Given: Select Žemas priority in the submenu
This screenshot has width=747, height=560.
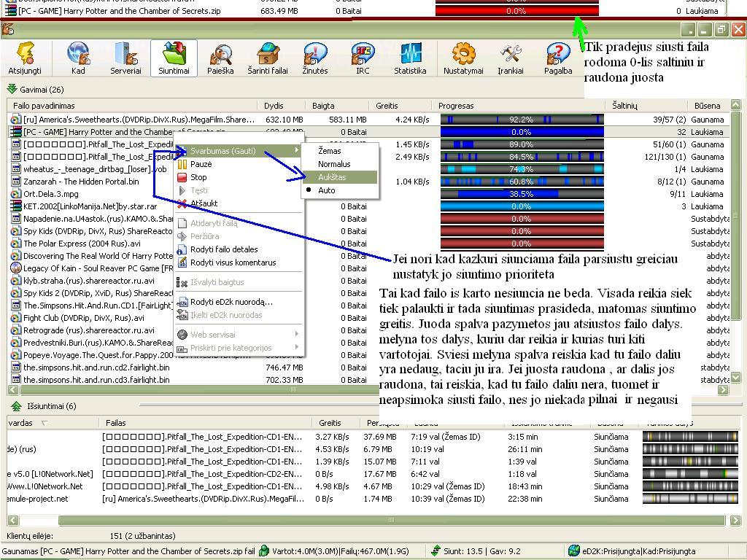Looking at the screenshot, I should 330,151.
